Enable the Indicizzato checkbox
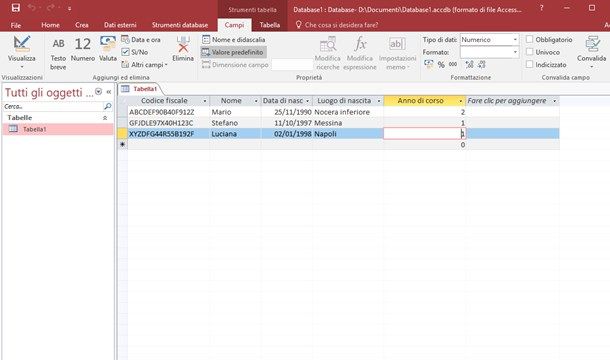The width and height of the screenshot is (610, 360). pyautogui.click(x=529, y=64)
